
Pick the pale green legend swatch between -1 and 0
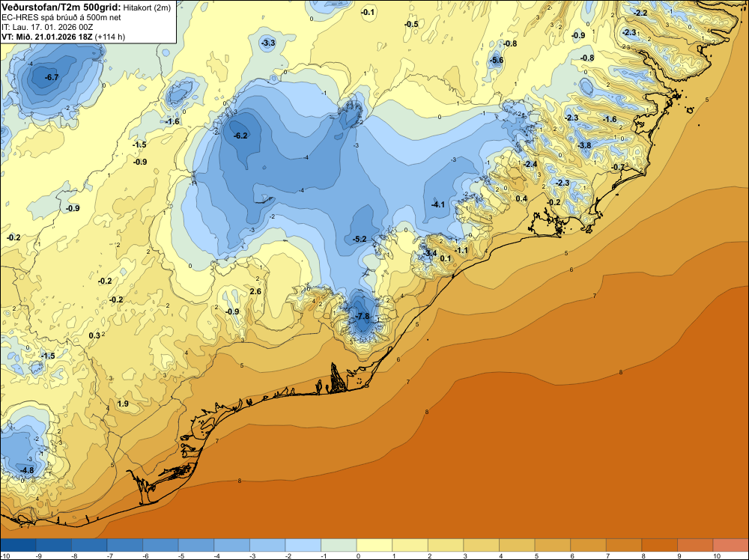pos(339,545)
